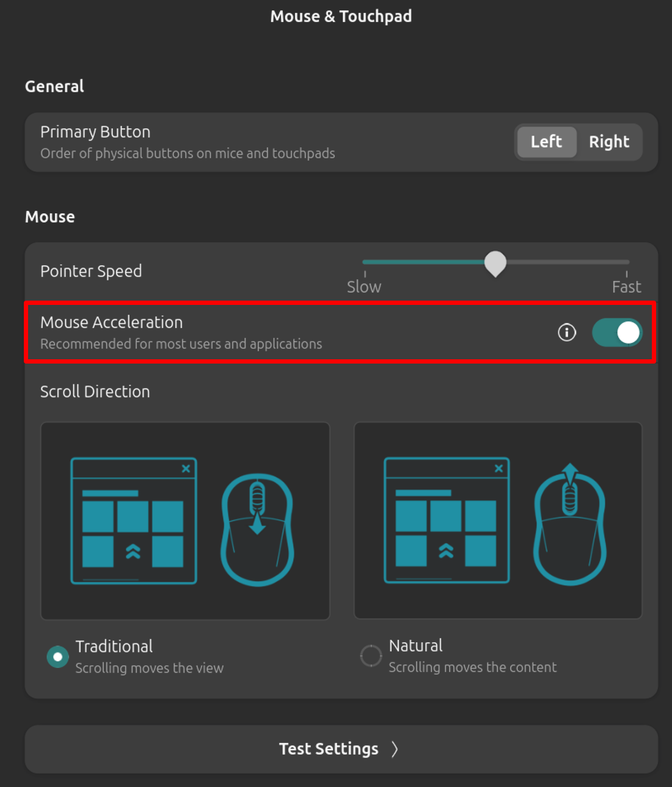Click the Traditional scrolling illustration thumbnail
Image resolution: width=672 pixels, height=787 pixels.
tap(185, 521)
